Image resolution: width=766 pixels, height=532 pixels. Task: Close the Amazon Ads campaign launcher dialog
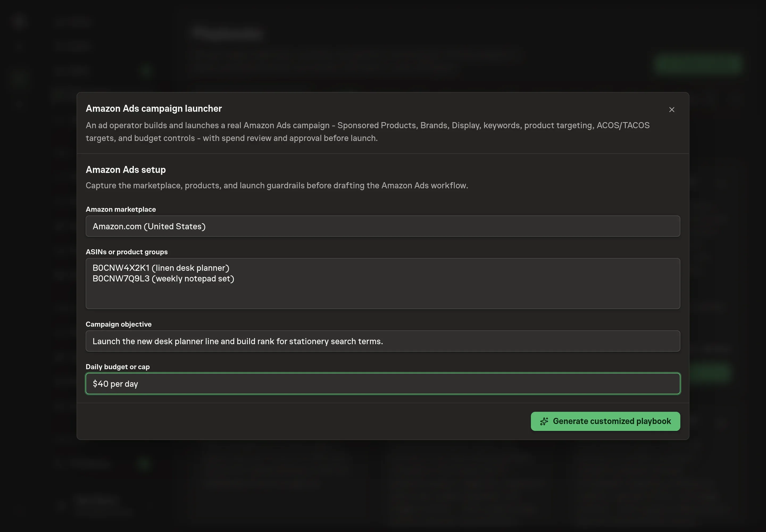672,110
